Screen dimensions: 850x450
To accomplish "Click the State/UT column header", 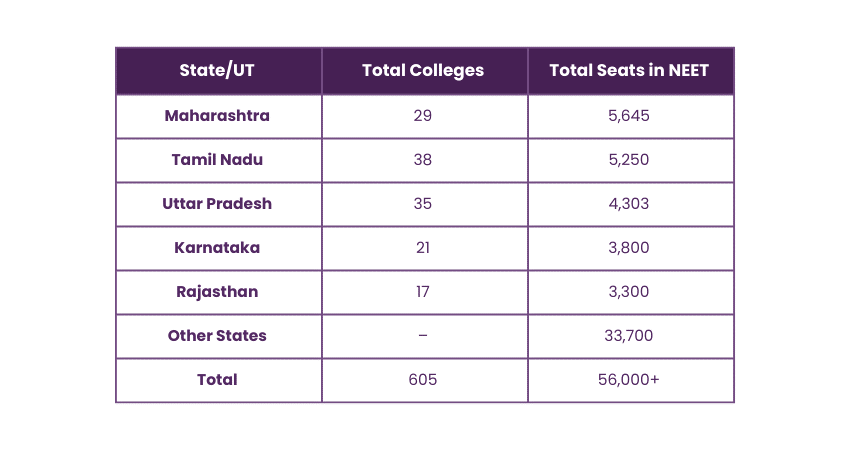I will 217,70.
